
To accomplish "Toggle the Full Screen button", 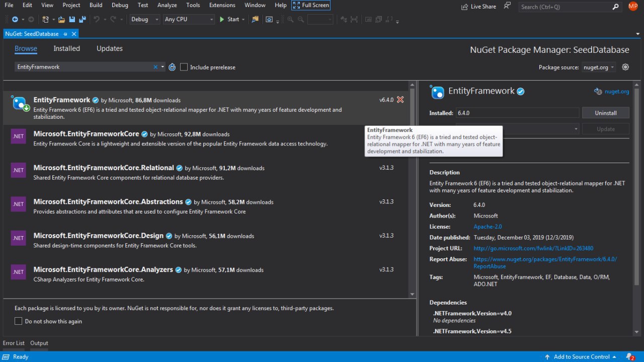I will click(x=310, y=6).
